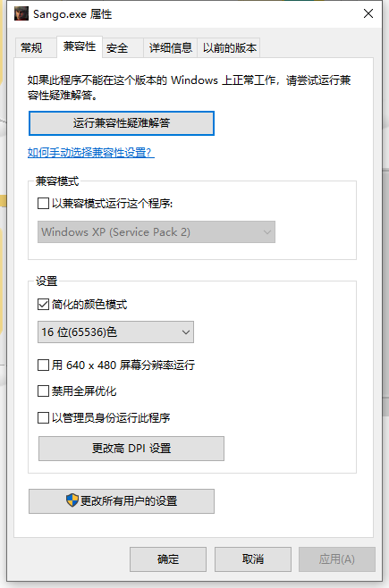Enable 以兼容模式运行这个程序 checkbox
Image resolution: width=389 pixels, height=588 pixels.
coord(43,203)
